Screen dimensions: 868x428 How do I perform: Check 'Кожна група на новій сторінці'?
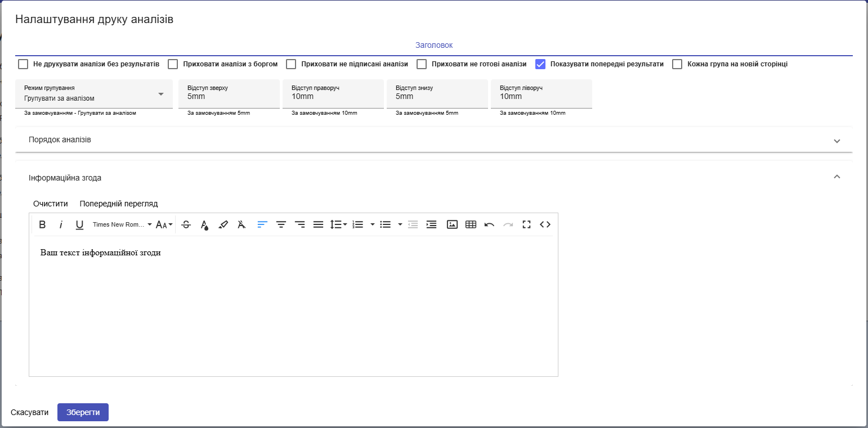click(x=678, y=64)
